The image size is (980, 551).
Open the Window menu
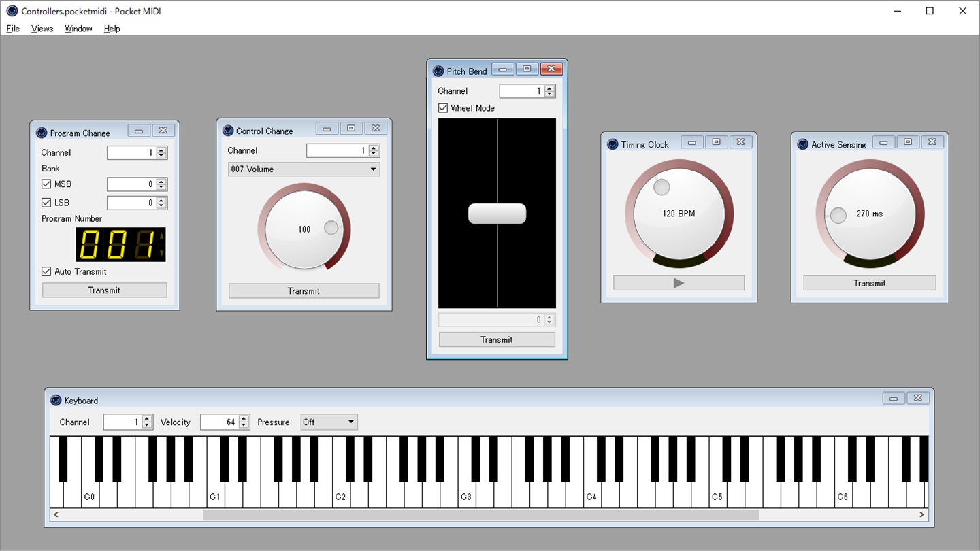point(78,29)
